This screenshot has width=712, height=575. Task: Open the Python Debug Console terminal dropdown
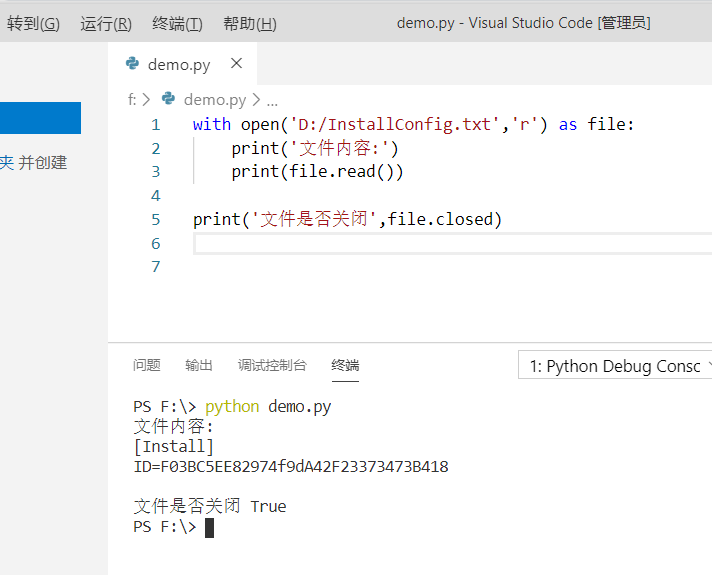[x=615, y=365]
